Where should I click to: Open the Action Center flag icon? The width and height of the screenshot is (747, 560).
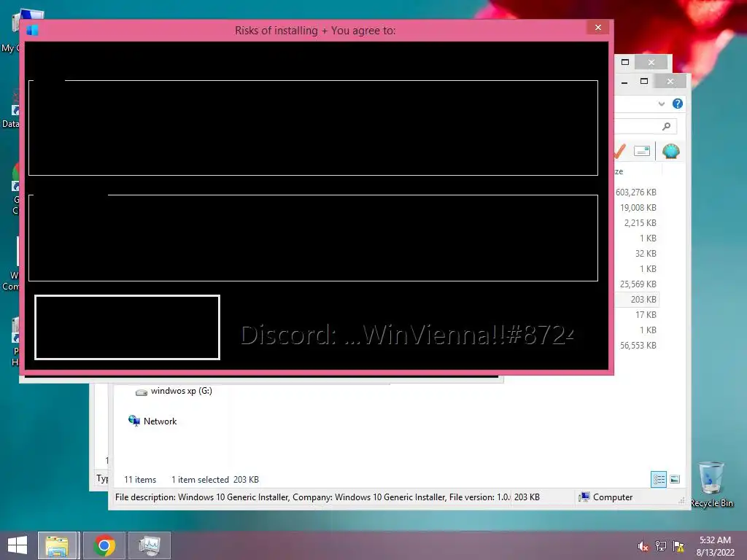pos(678,546)
